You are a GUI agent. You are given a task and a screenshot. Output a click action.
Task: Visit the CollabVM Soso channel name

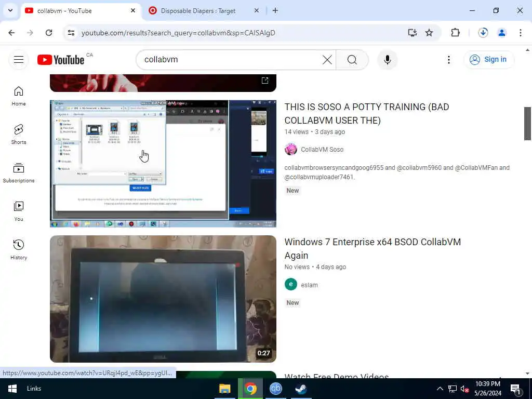coord(322,149)
